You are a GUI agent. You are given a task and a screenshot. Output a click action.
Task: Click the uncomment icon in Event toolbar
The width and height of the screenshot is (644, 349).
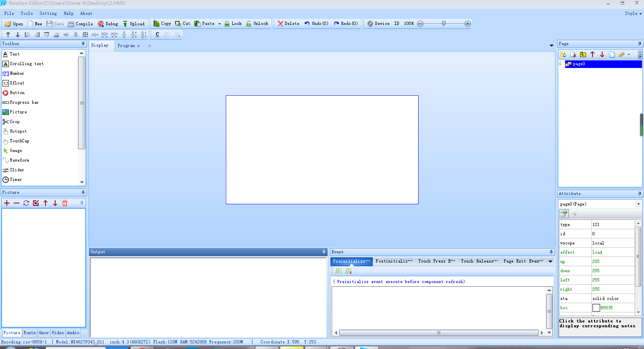pos(349,271)
